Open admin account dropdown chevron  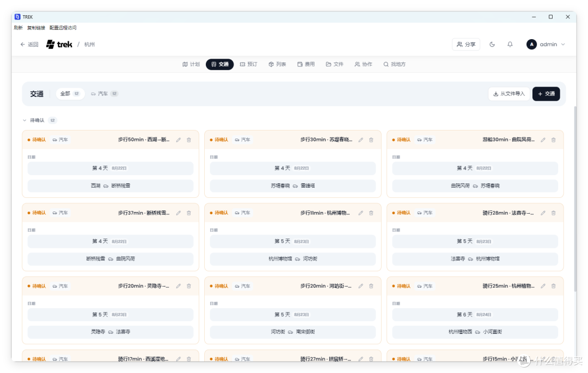pos(563,44)
